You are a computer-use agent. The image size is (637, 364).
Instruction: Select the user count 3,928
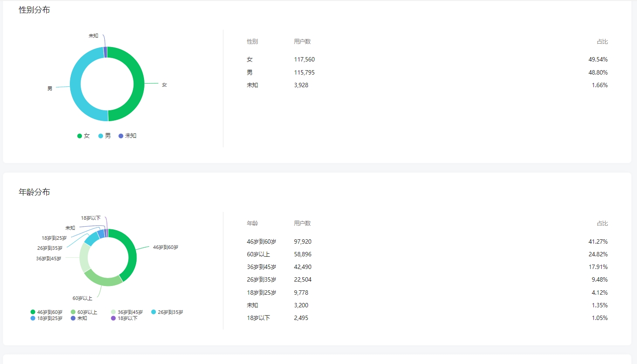(301, 85)
